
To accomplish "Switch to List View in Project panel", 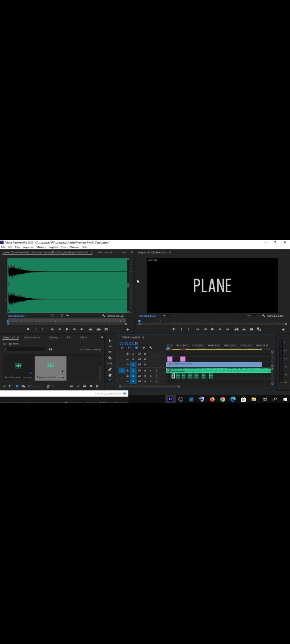I will point(10,386).
